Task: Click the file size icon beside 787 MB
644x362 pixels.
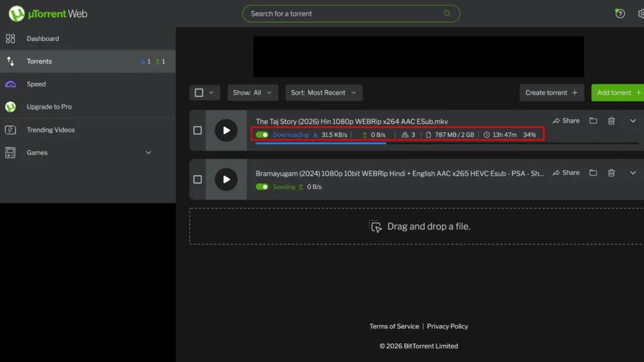Action: pyautogui.click(x=428, y=134)
